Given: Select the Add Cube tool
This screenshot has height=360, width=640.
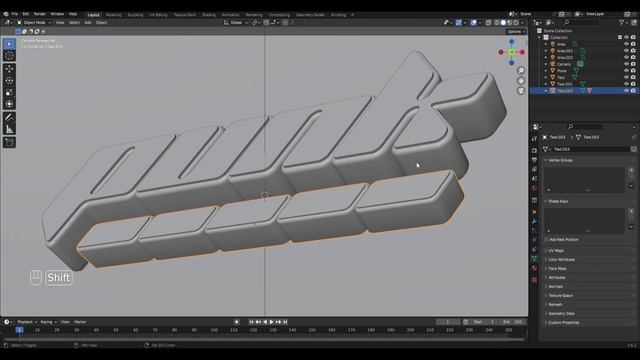Looking at the screenshot, I should pos(9,142).
